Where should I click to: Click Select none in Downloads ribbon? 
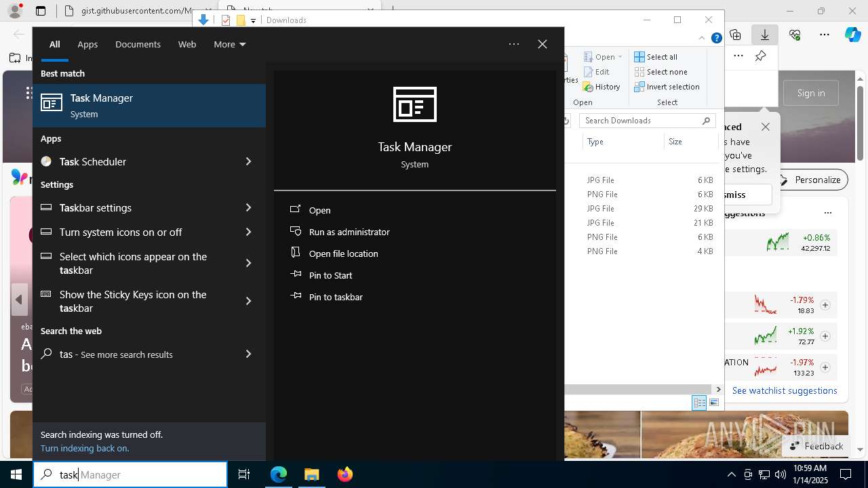click(x=660, y=72)
